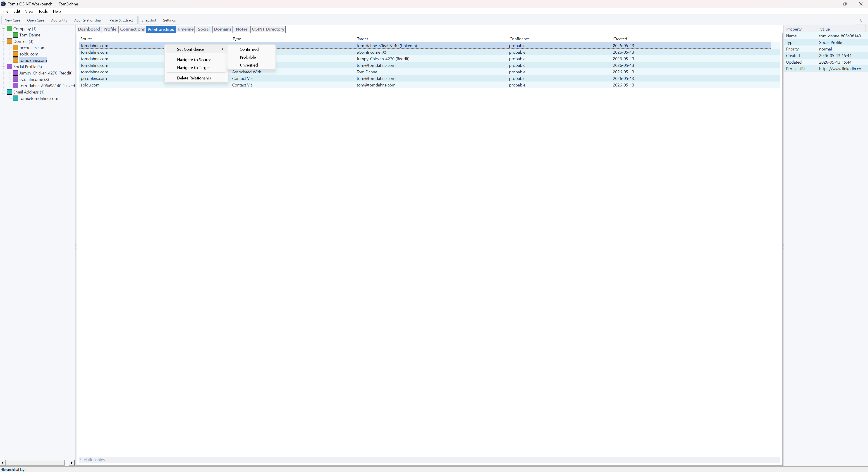Image resolution: width=868 pixels, height=472 pixels.
Task: Click the teal icon beside tom@tomdahne.com
Action: [15, 98]
